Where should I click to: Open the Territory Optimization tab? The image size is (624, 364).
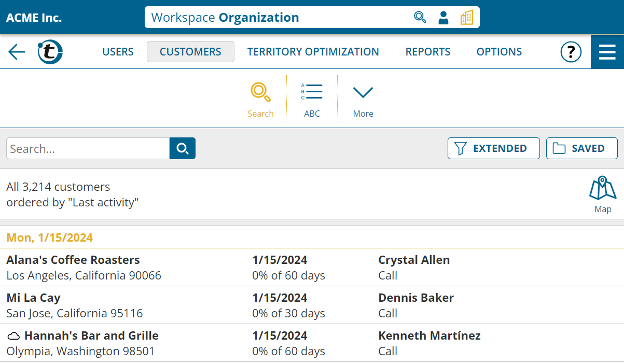tap(313, 52)
